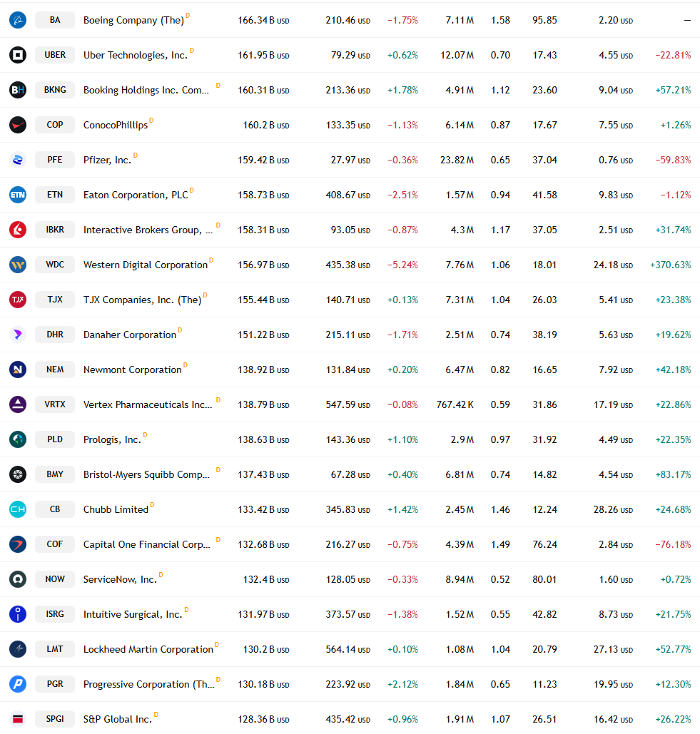Image resolution: width=700 pixels, height=734 pixels.
Task: Click Pfizer's −59.83% growth value
Action: [673, 160]
